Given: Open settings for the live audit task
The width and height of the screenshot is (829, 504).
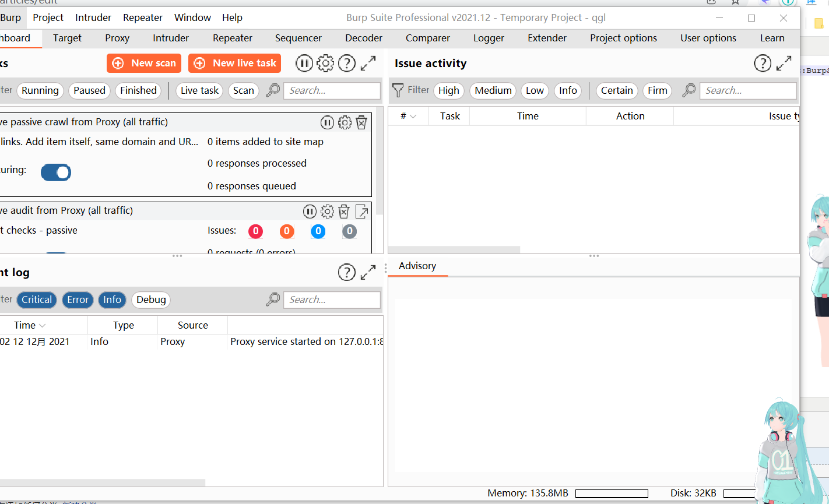Looking at the screenshot, I should coord(327,211).
